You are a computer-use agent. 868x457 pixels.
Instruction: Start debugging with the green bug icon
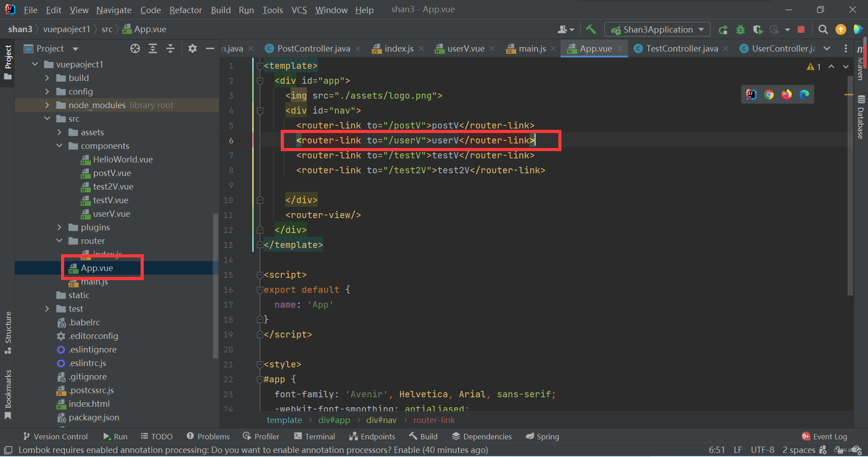(x=741, y=29)
